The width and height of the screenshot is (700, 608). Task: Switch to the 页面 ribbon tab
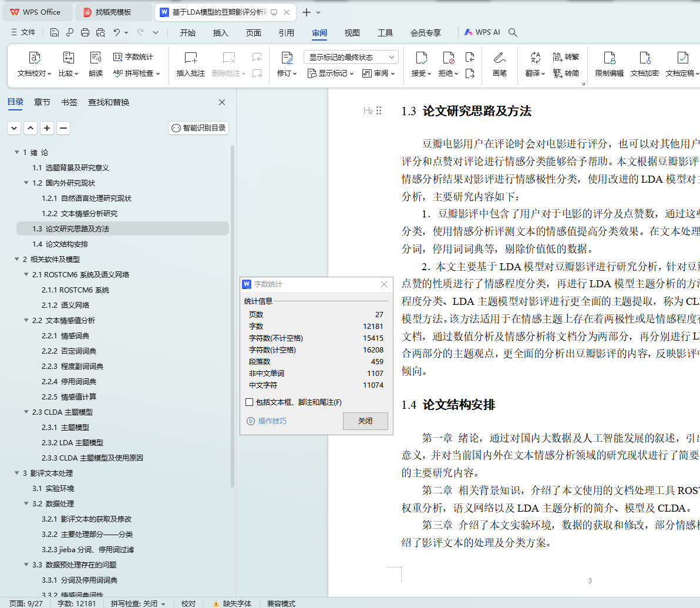tap(254, 33)
